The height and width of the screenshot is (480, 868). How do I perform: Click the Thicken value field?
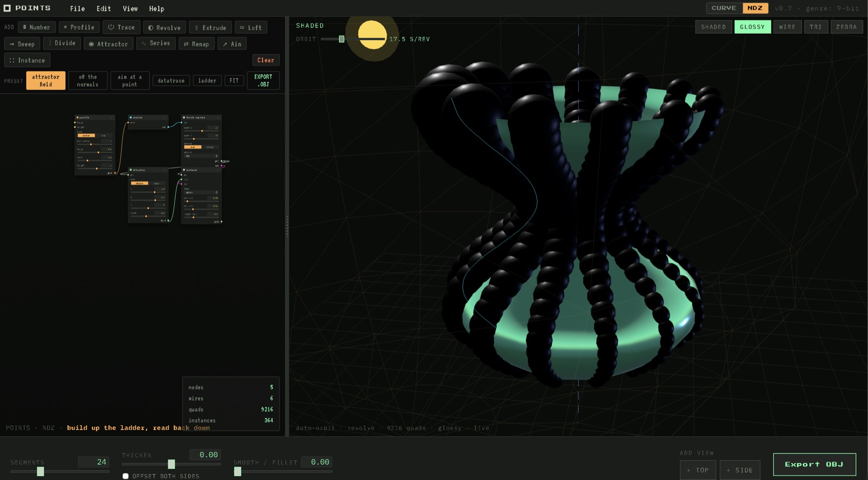[205, 455]
